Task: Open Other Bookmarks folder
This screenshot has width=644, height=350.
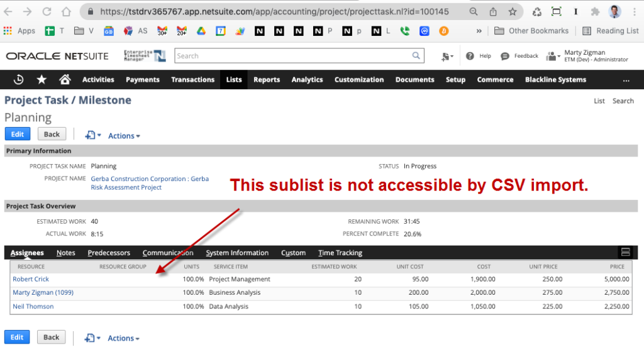Action: pyautogui.click(x=531, y=31)
